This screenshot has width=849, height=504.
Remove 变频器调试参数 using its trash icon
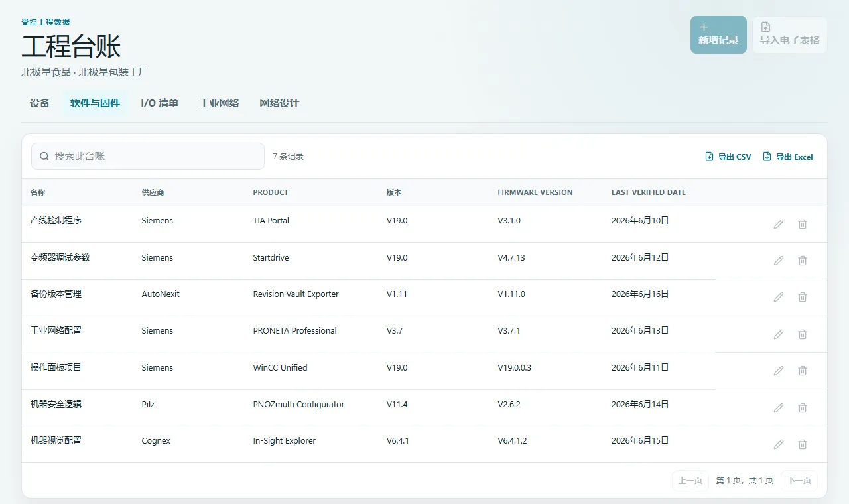pos(803,261)
